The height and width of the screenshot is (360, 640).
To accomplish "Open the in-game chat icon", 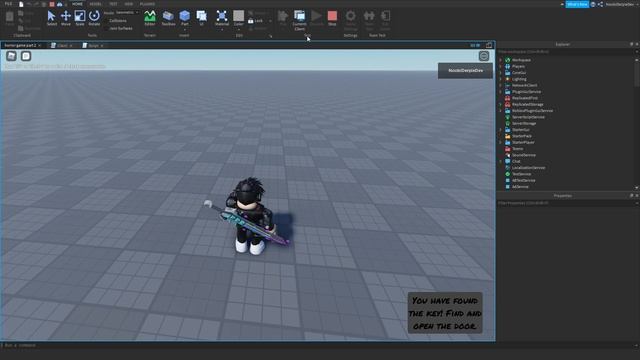I will coord(26,56).
